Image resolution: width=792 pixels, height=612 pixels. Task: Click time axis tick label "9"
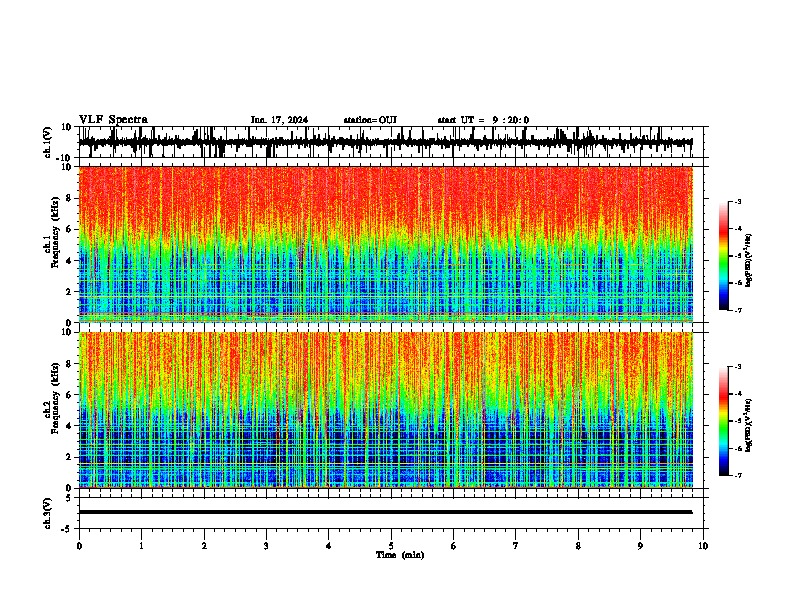coord(640,546)
